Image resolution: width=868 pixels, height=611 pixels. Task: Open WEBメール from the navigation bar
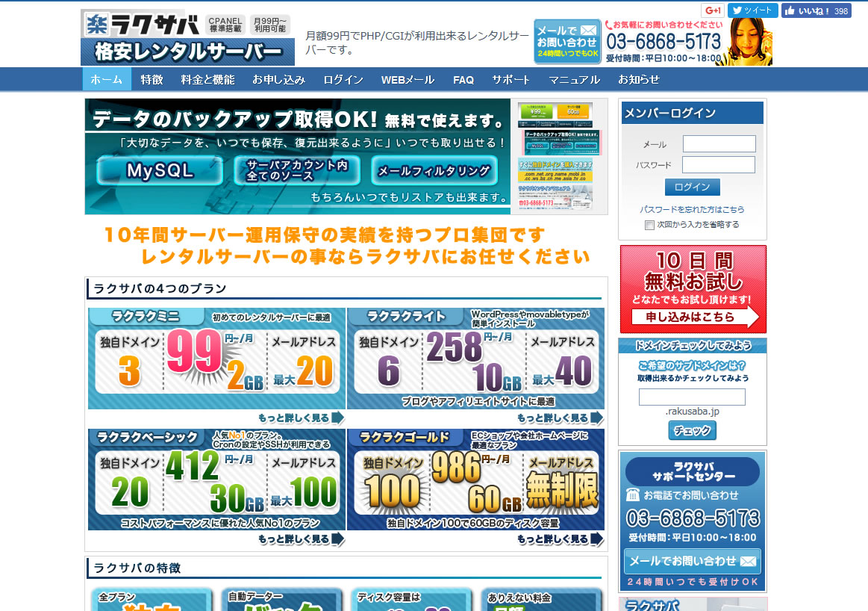(408, 80)
